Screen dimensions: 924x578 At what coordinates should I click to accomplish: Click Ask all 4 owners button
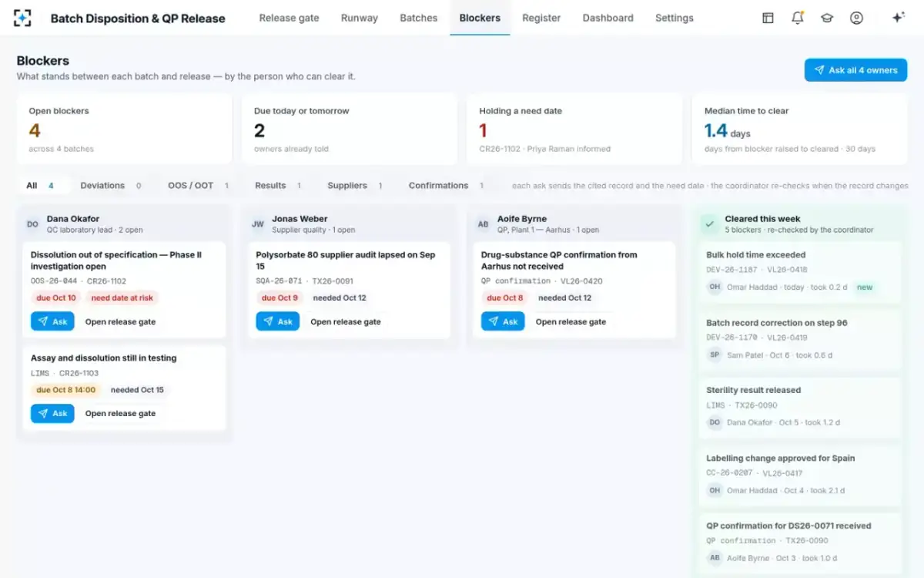(855, 70)
